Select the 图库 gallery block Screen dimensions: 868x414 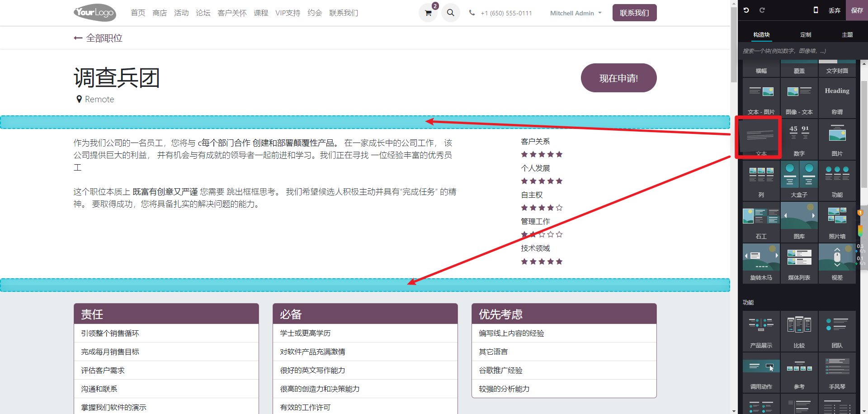point(799,222)
